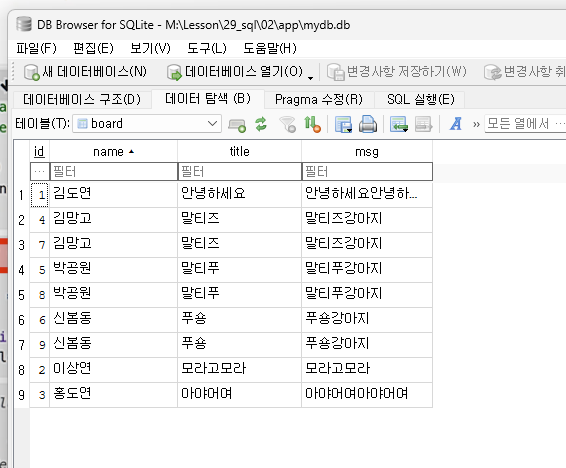Click the delete record icon
566x468 pixels.
pyautogui.click(x=423, y=124)
